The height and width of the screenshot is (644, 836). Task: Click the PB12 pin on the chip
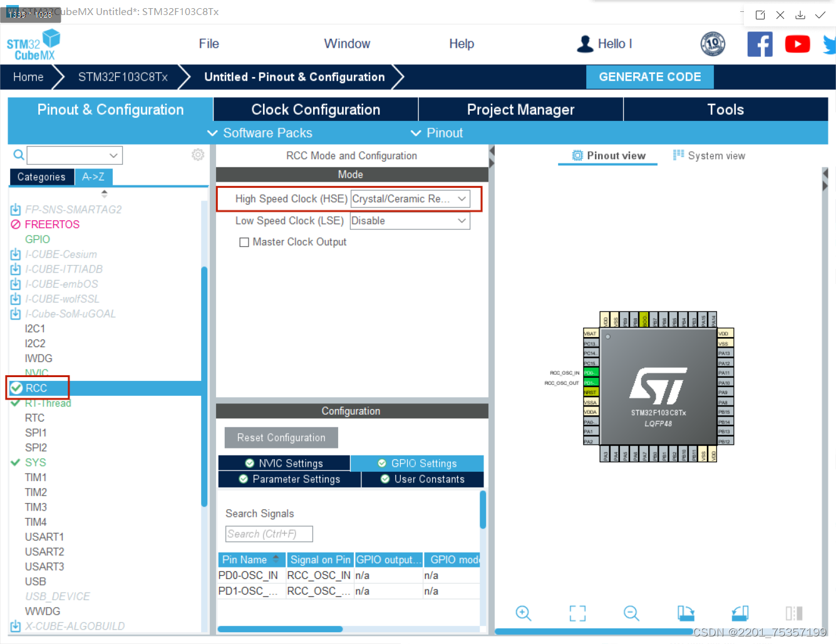pos(725,441)
